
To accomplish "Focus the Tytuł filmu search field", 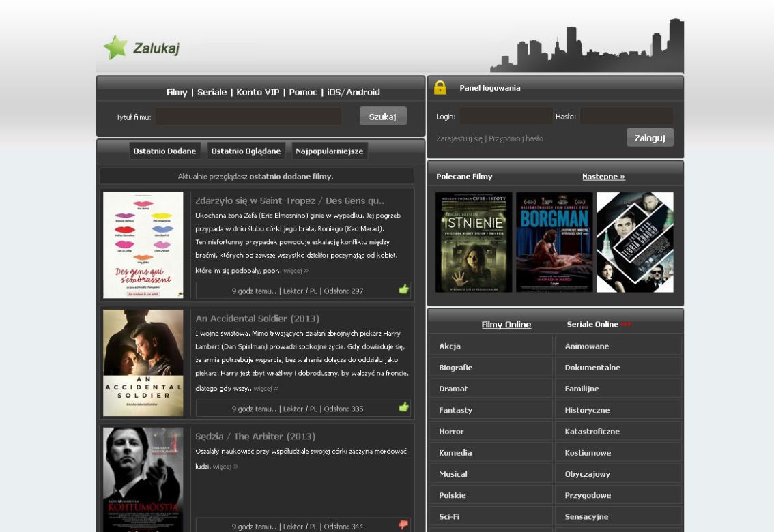I will (248, 117).
